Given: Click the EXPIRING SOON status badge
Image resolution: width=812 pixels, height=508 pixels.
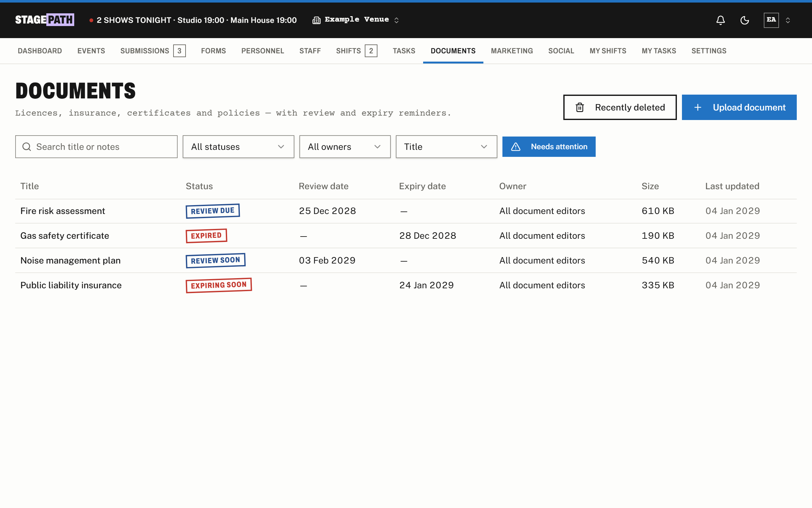Looking at the screenshot, I should (x=219, y=285).
